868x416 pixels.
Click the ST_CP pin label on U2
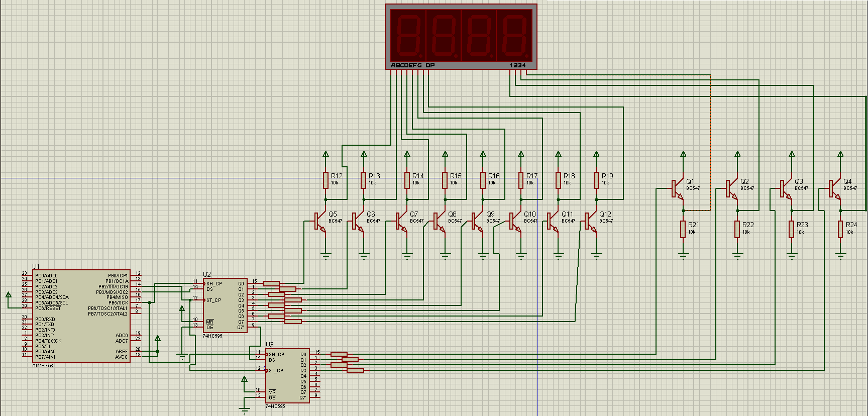213,300
